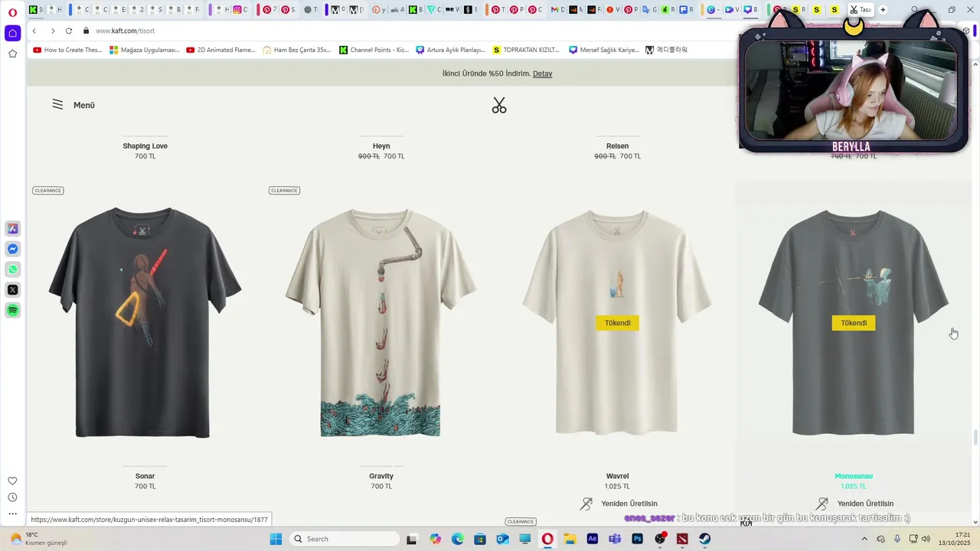Open Steam from the taskbar
This screenshot has height=551, width=980.
pyautogui.click(x=704, y=539)
